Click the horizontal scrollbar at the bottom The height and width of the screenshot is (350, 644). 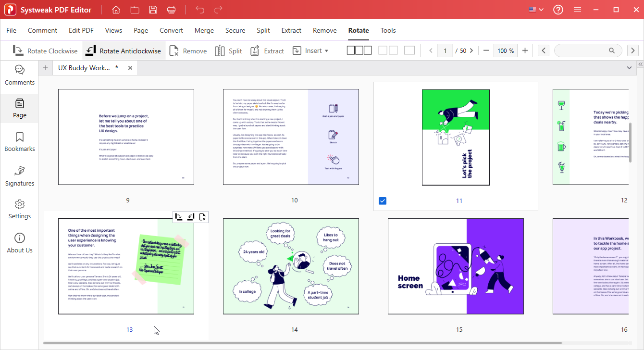point(303,343)
